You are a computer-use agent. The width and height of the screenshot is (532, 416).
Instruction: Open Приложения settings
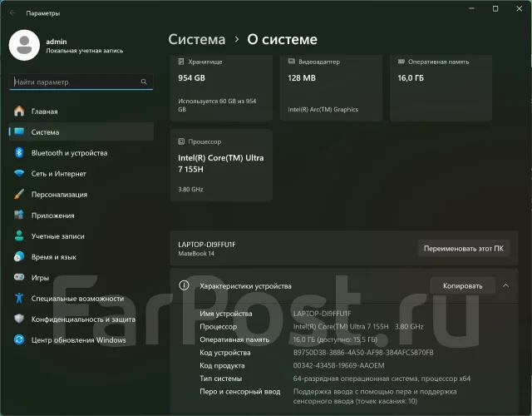81,215
